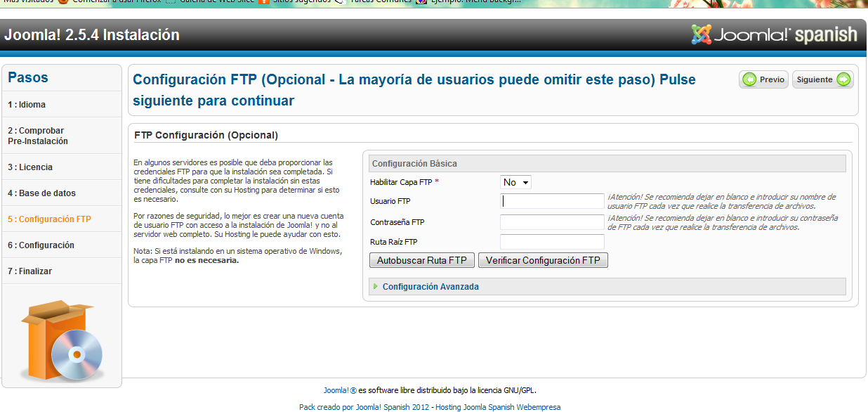Go to step 1: Idioma
Viewport: 868px width, 412px height.
(x=27, y=105)
